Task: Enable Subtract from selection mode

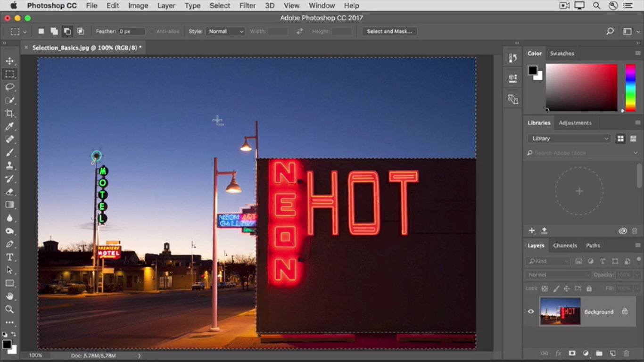Action: [x=67, y=32]
